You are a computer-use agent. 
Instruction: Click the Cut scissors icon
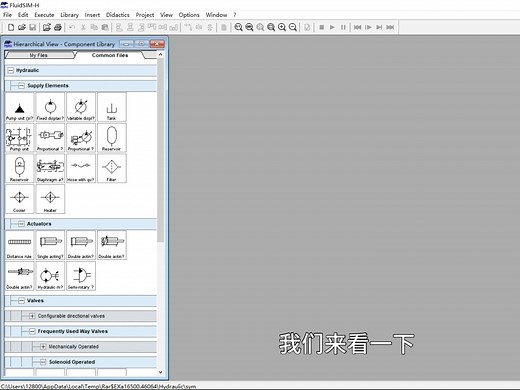click(x=83, y=27)
